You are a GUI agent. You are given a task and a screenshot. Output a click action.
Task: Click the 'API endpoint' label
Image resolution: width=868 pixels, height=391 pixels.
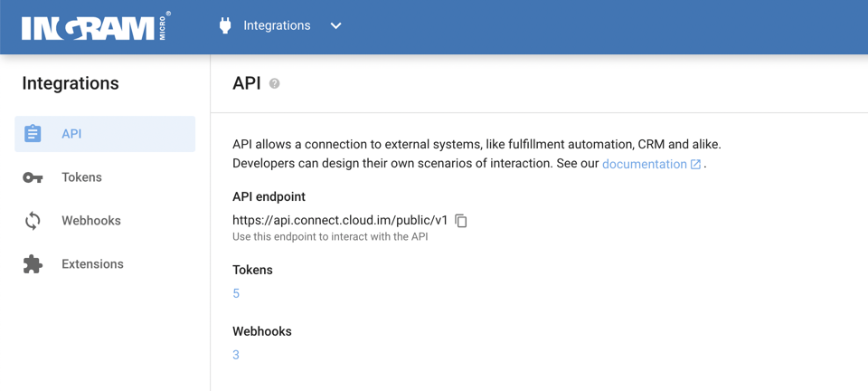(269, 196)
